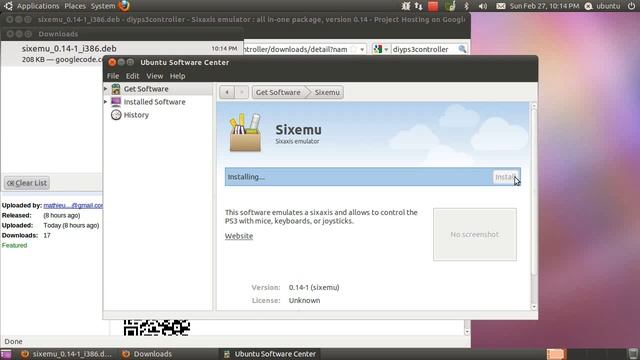
Task: Click the History clock icon
Action: coord(116,115)
